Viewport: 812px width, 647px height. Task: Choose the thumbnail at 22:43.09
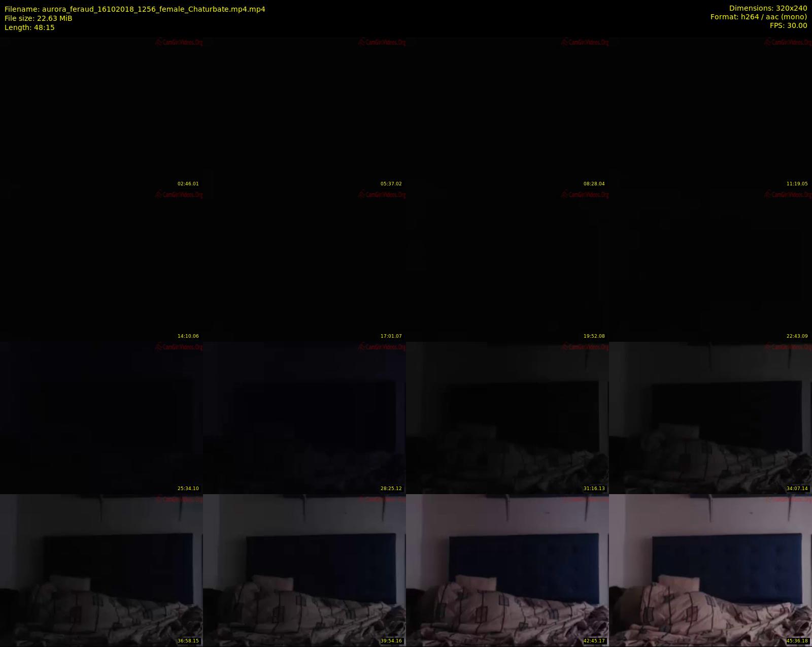710,265
